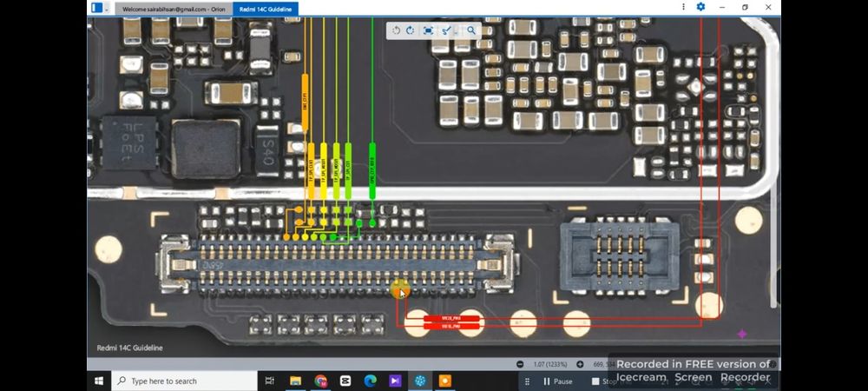Zoom out with the minus button
Viewport: 868px width, 391px height.
click(520, 364)
